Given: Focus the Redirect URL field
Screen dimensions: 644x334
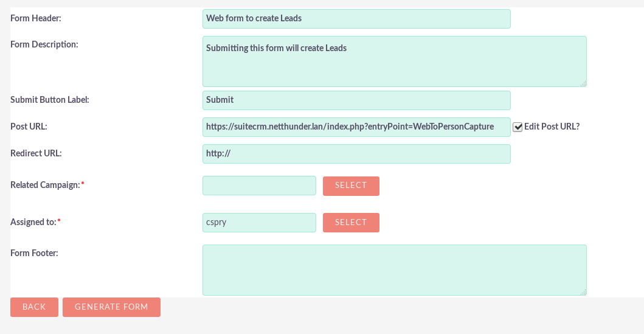Looking at the screenshot, I should pos(356,154).
